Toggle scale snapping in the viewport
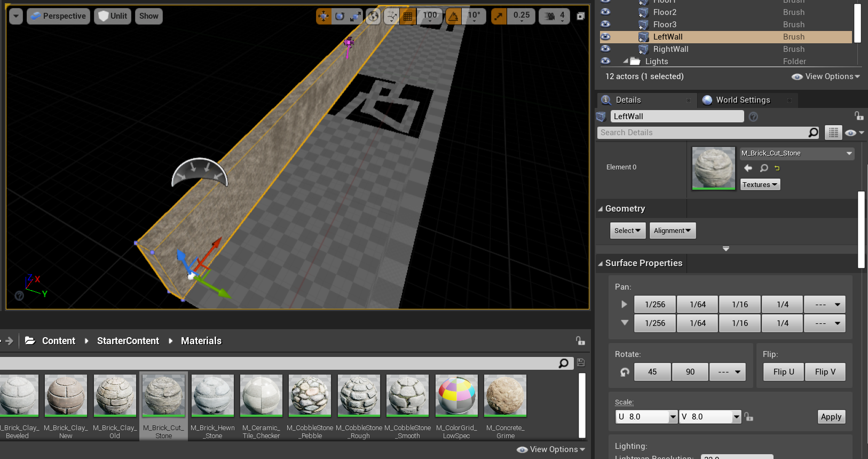This screenshot has height=459, width=868. click(499, 16)
